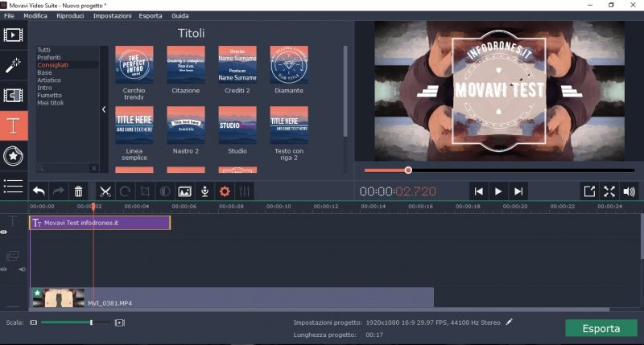This screenshot has width=644, height=345.
Task: Open the Modifica menu
Action: click(x=35, y=15)
